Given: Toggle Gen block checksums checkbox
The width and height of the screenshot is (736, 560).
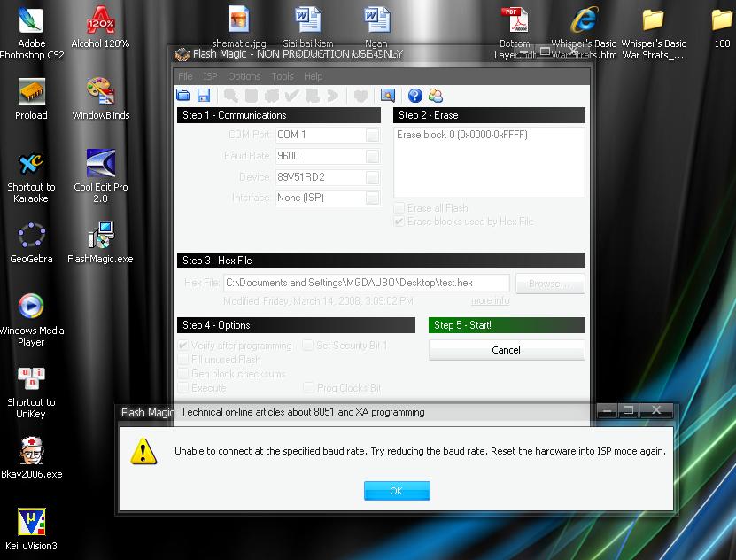Looking at the screenshot, I should tap(183, 374).
